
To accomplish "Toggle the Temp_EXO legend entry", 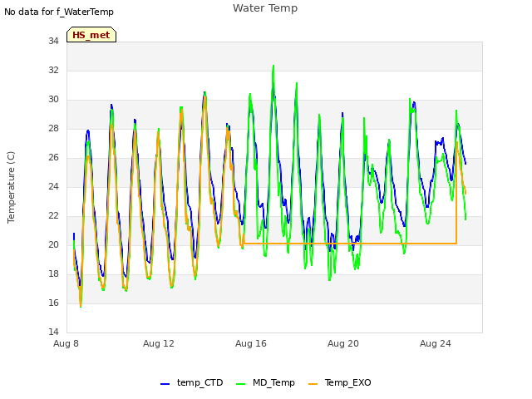I will pyautogui.click(x=340, y=382).
